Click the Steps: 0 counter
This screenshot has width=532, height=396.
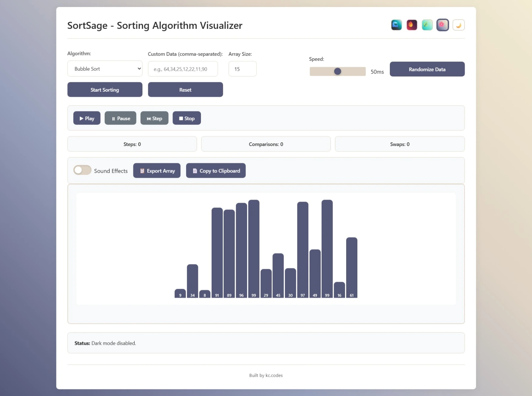132,144
